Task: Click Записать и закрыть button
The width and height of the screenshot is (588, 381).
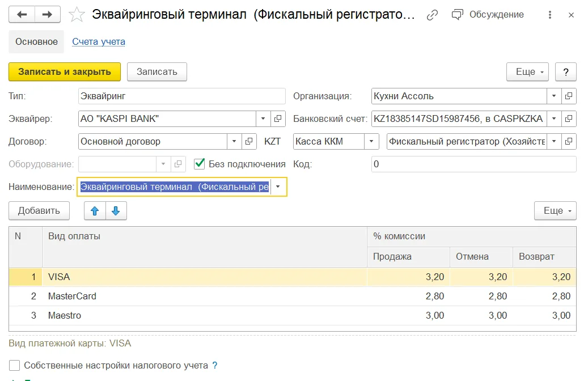Action: (x=65, y=71)
